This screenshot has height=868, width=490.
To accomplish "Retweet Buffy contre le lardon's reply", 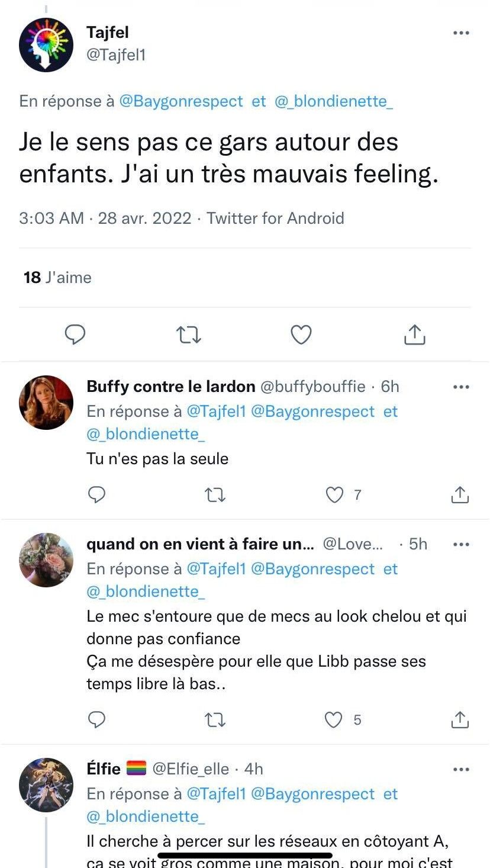I will 215,494.
